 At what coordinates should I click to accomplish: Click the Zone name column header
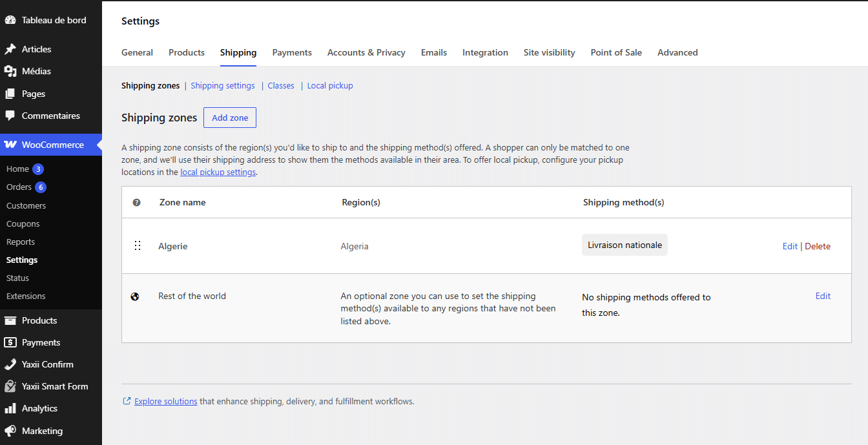coord(183,202)
